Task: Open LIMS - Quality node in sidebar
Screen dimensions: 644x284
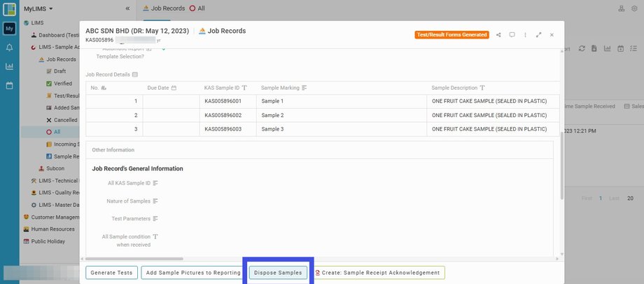Action: 55,193
